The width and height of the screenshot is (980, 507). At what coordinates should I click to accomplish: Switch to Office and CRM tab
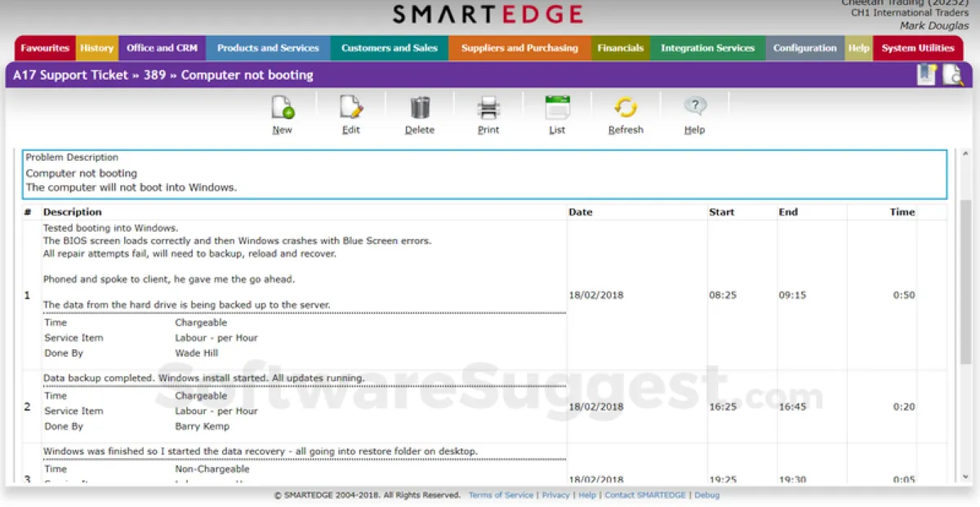162,48
